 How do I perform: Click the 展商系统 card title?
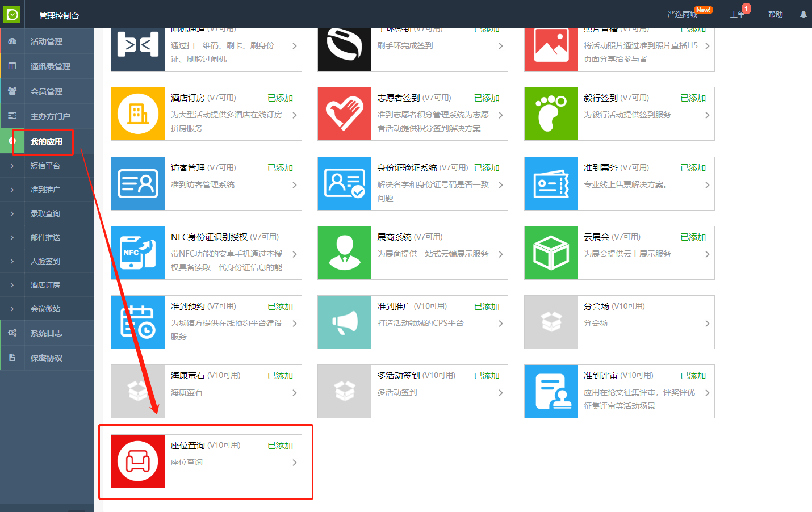point(394,237)
